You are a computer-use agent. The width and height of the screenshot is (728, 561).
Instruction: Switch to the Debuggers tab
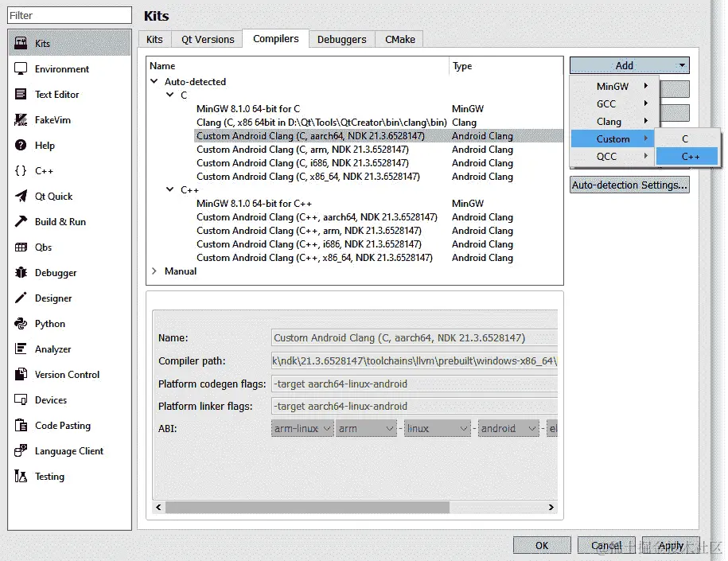(x=341, y=40)
